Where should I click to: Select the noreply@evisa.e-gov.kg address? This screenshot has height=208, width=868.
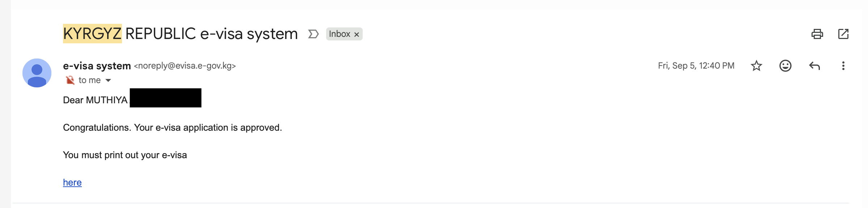185,66
